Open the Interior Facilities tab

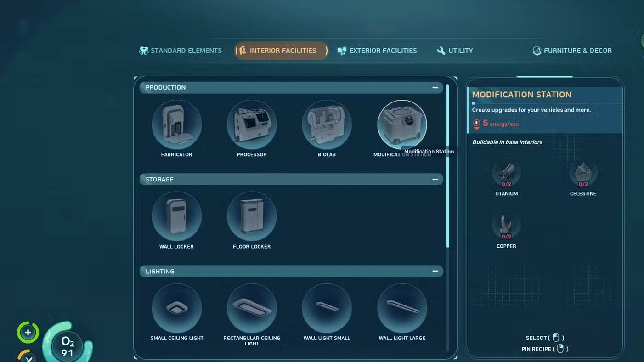pos(282,51)
